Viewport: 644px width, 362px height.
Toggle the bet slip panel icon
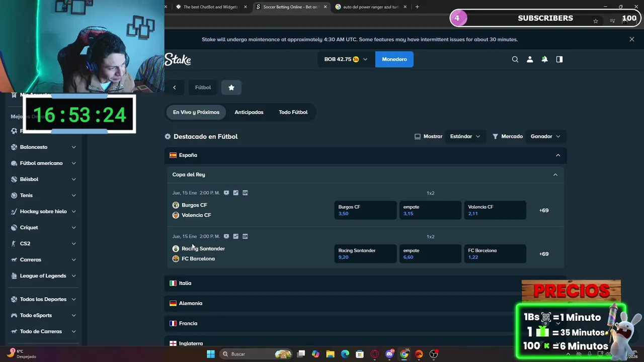pos(559,59)
